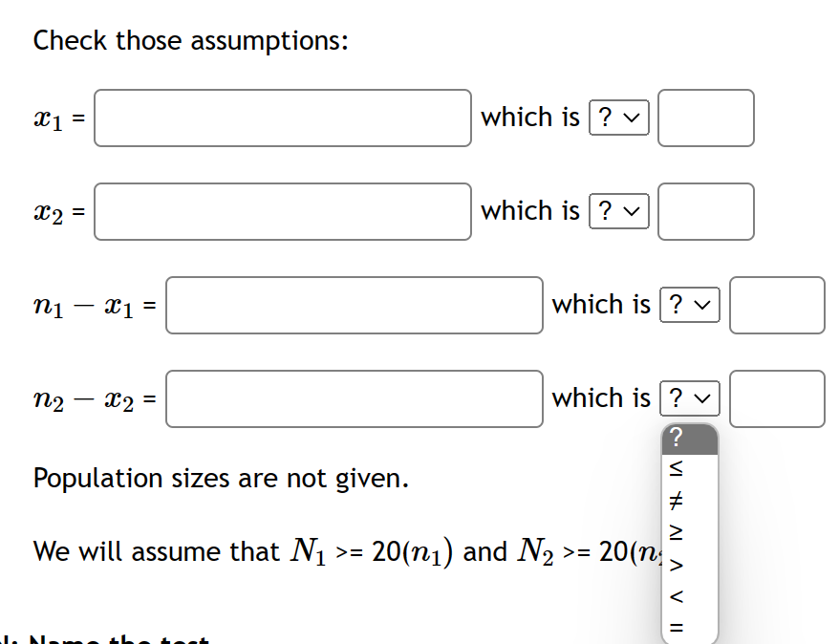Open the comparison dropdown in x1 row

[x=618, y=118]
